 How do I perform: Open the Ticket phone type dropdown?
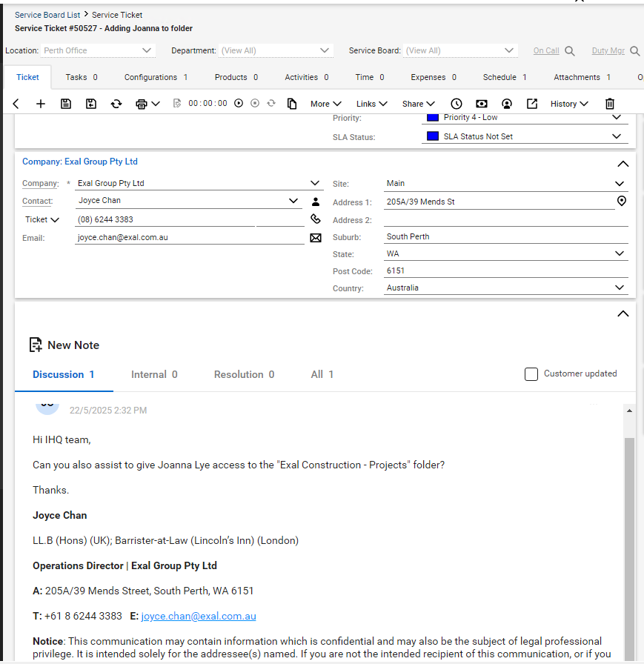pos(42,219)
